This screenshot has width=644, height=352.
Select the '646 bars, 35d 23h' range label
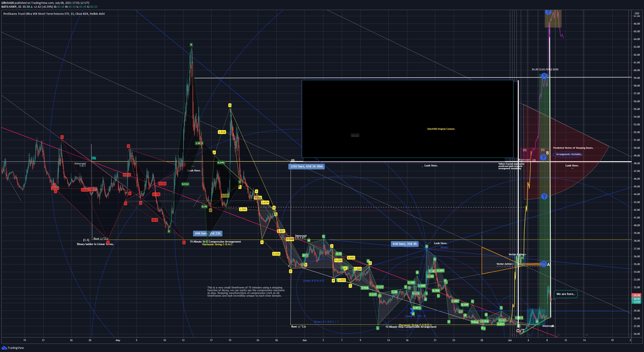coord(208,233)
